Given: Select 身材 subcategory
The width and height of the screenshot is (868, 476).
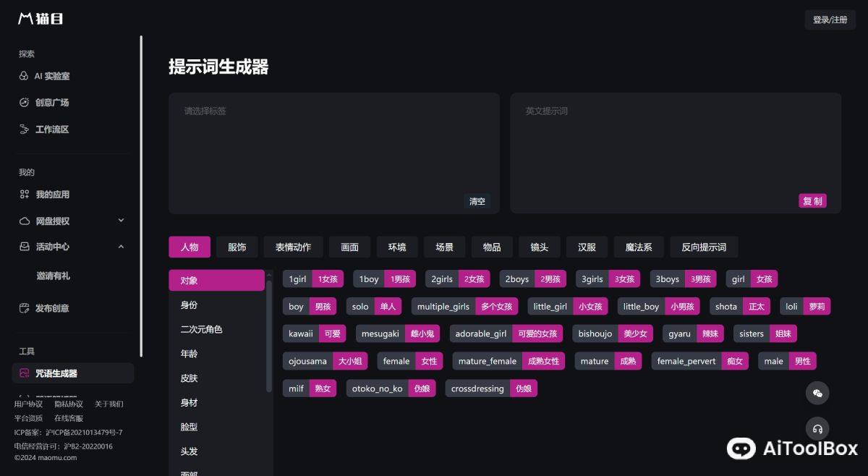Looking at the screenshot, I should click(x=216, y=403).
